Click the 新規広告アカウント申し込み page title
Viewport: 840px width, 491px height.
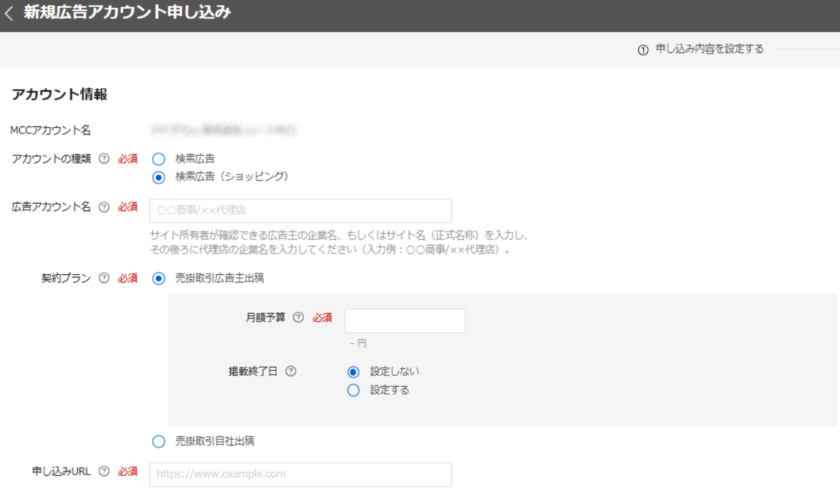pyautogui.click(x=127, y=14)
